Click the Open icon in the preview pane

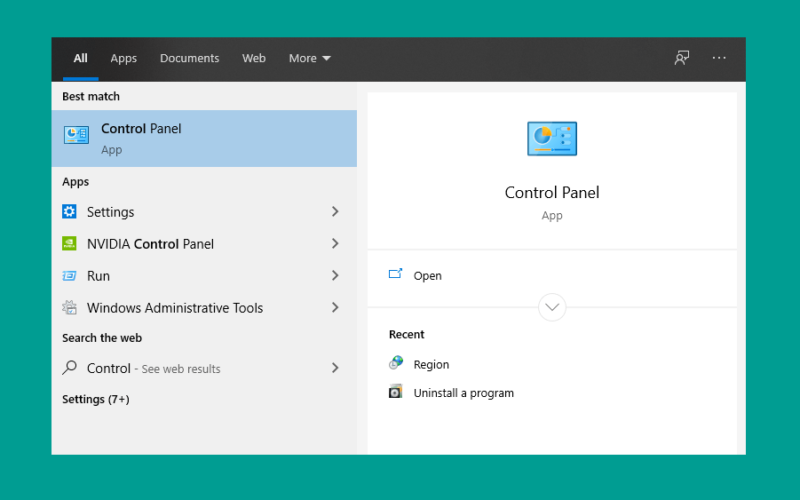395,274
